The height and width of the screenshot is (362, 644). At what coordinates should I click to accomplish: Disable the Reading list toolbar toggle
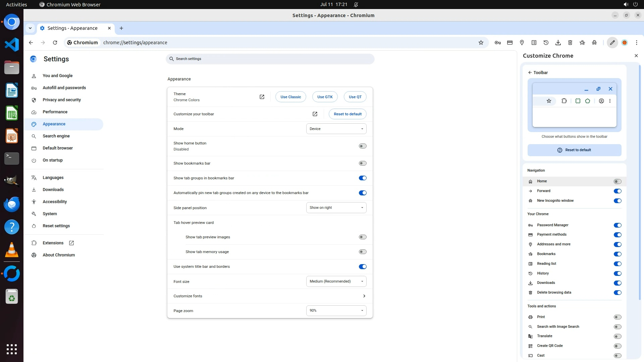618,264
